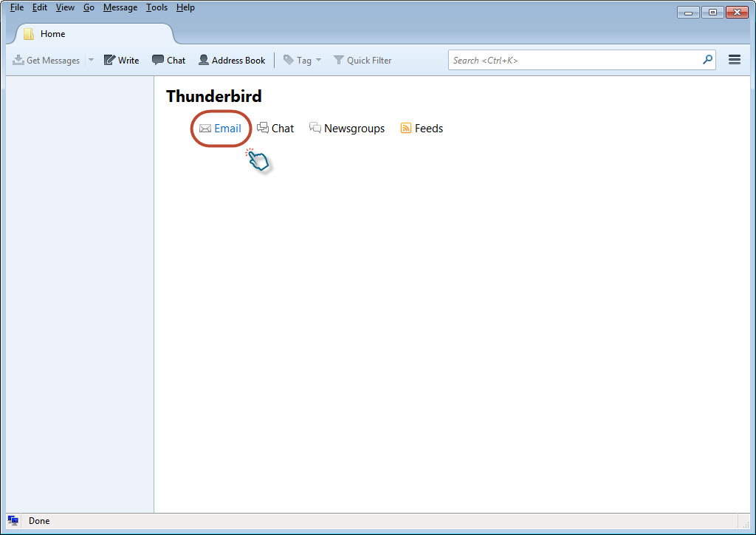Click the Tag label icon
The height and width of the screenshot is (535, 756).
tap(289, 60)
